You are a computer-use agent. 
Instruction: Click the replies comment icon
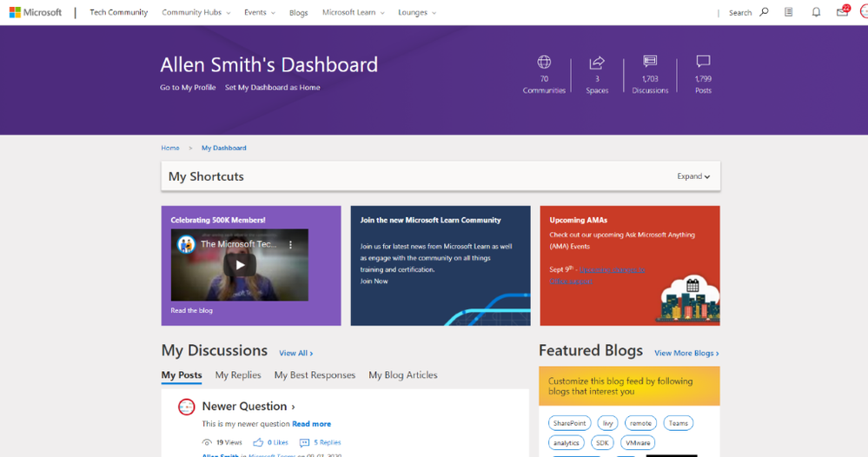click(304, 442)
